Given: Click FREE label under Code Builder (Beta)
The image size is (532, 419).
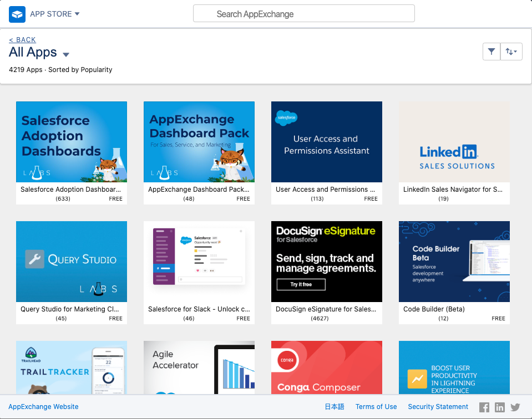Looking at the screenshot, I should click(498, 318).
